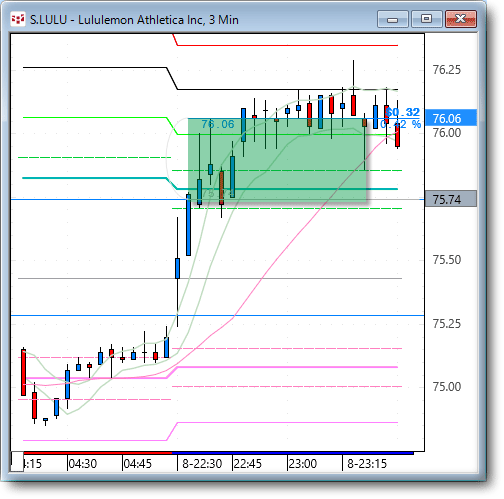Click the red session bar above time axis
Viewport: 504px width, 499px height.
98,453
